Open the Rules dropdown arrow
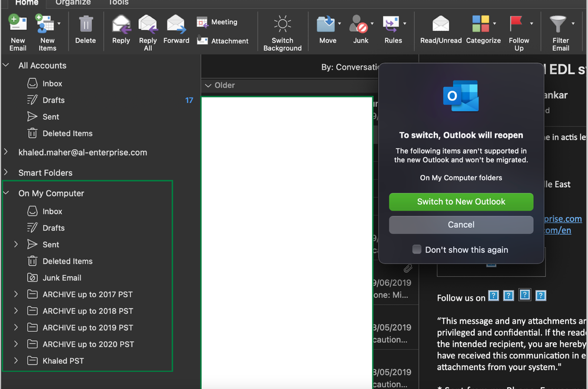 pos(404,24)
